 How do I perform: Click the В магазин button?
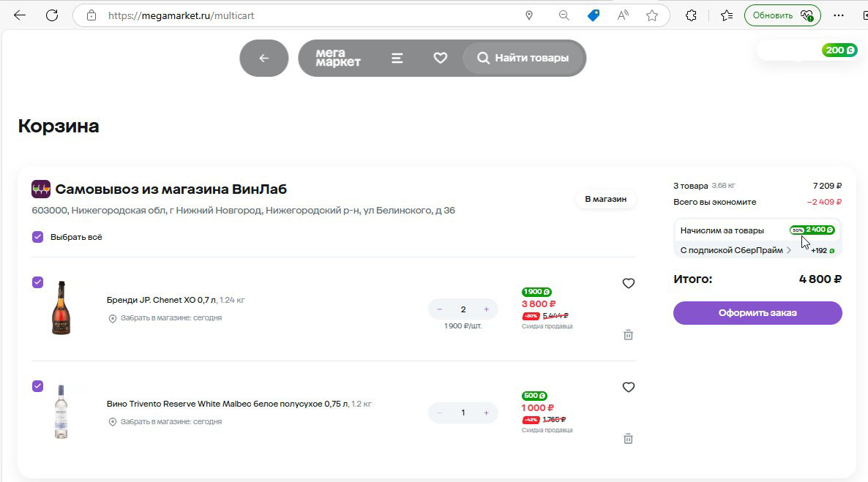605,199
